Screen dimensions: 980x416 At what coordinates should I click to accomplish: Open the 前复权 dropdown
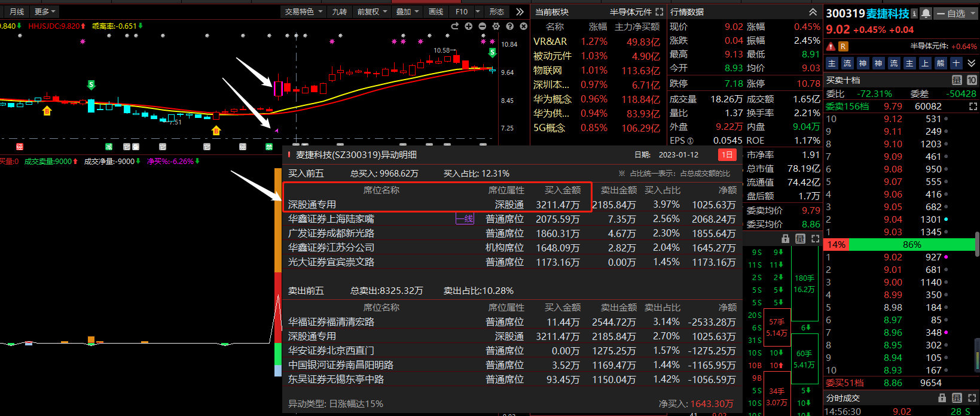pyautogui.click(x=373, y=12)
